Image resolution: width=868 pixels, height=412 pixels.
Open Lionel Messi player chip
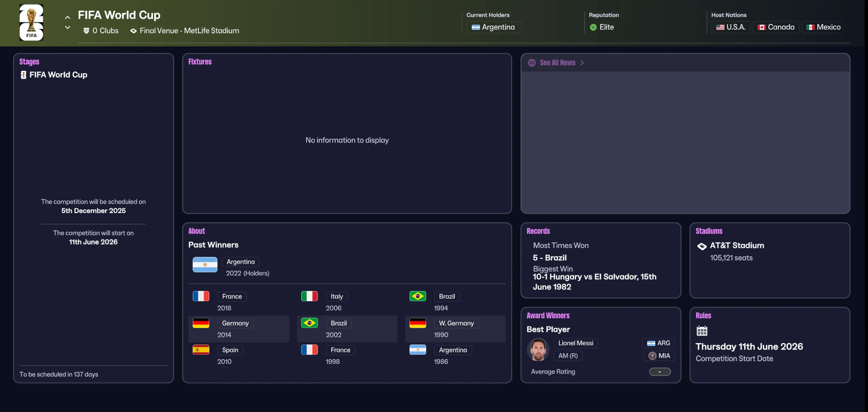click(x=576, y=343)
